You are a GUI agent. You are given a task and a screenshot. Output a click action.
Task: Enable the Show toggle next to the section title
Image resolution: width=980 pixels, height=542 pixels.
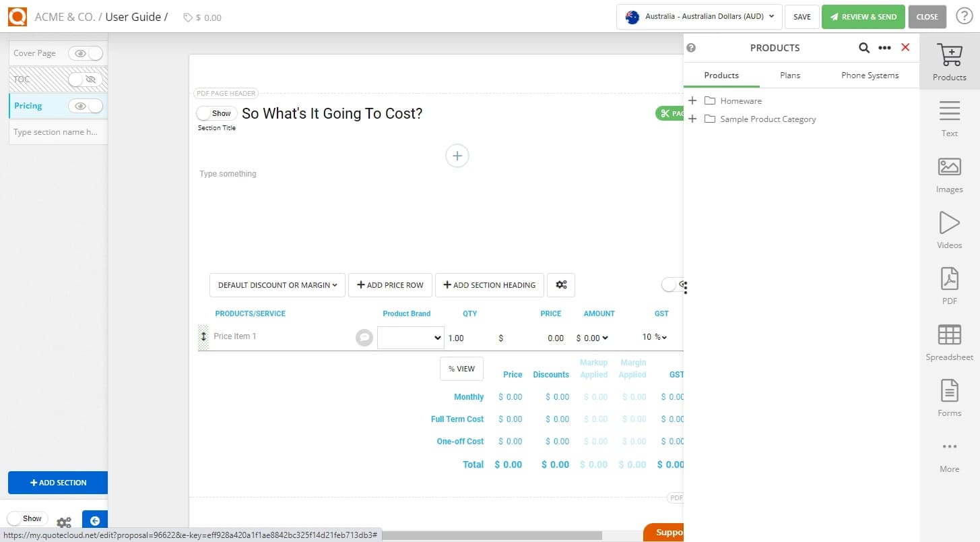pyautogui.click(x=215, y=113)
